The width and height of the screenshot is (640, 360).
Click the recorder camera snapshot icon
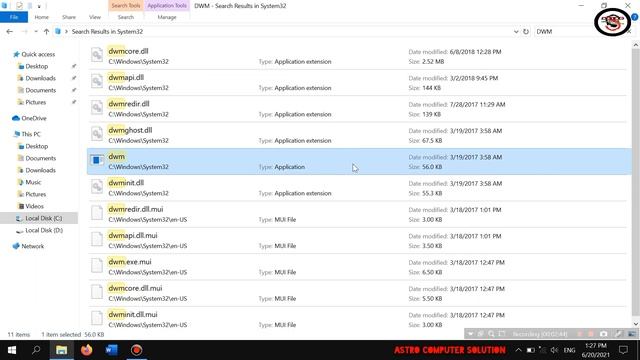click(x=604, y=334)
